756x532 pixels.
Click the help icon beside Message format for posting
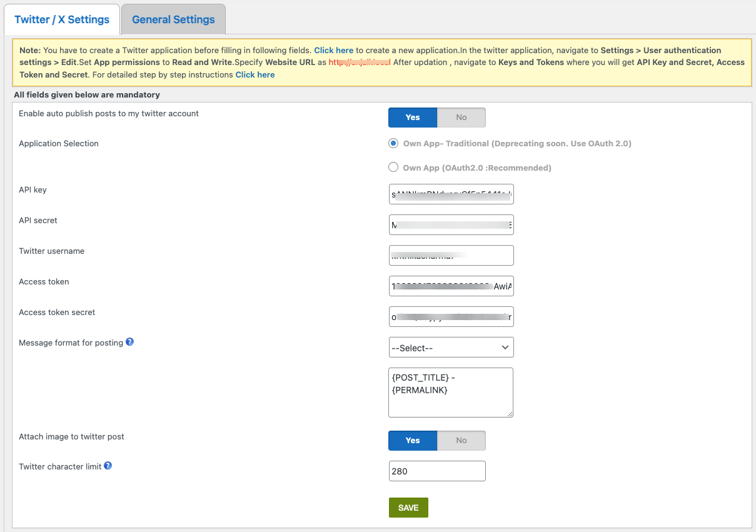[x=129, y=342]
